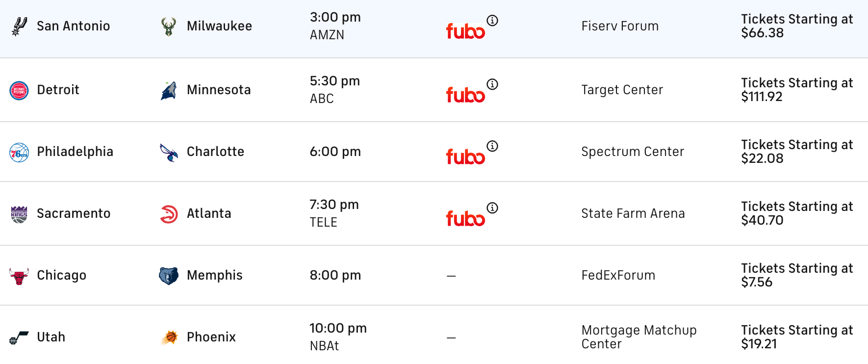Image resolution: width=868 pixels, height=364 pixels.
Task: Open the Chicago team link
Action: pyautogui.click(x=62, y=276)
